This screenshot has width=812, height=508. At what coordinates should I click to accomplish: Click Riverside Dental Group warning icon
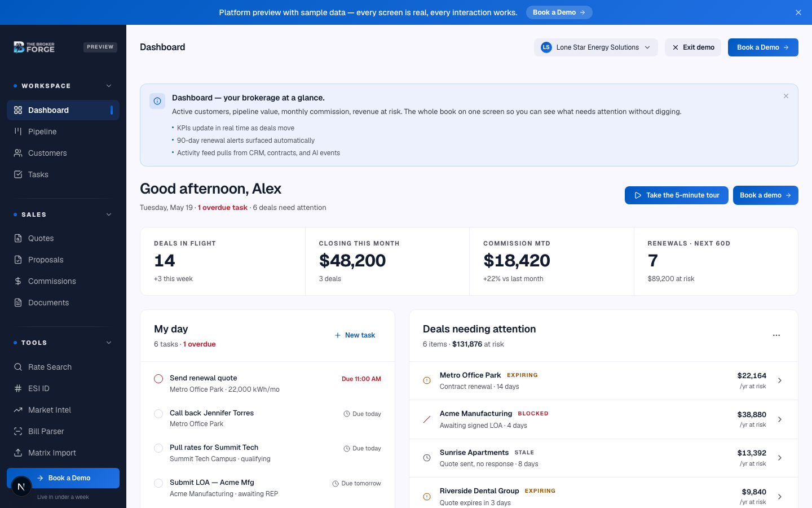[x=427, y=497]
